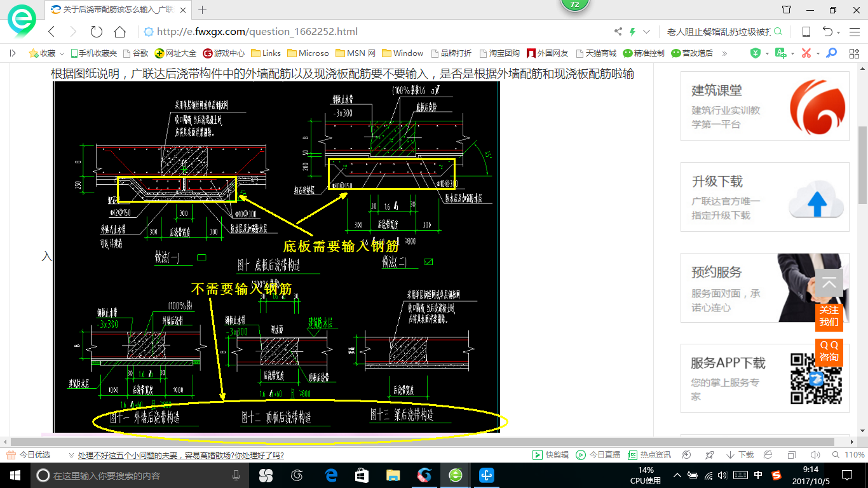868x488 pixels.
Task: Show more bookmarks with double chevron
Action: click(x=724, y=53)
